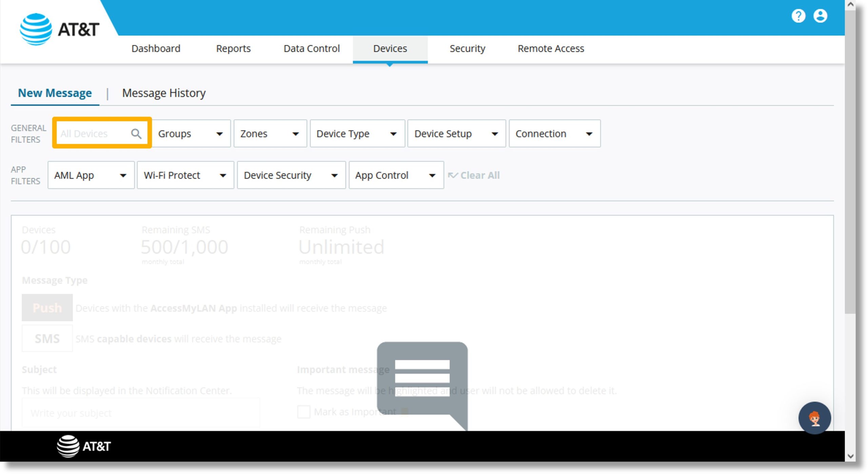Switch to the Message History tab
The height and width of the screenshot is (474, 868).
[163, 93]
